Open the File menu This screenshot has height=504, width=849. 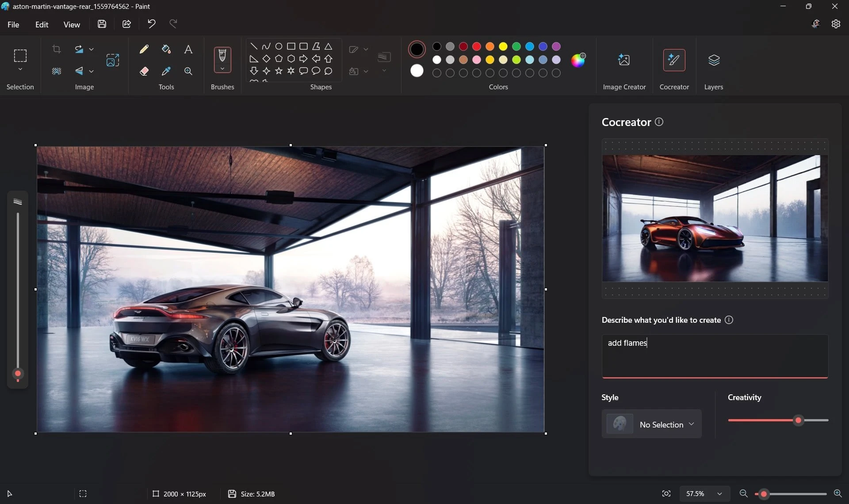tap(13, 24)
